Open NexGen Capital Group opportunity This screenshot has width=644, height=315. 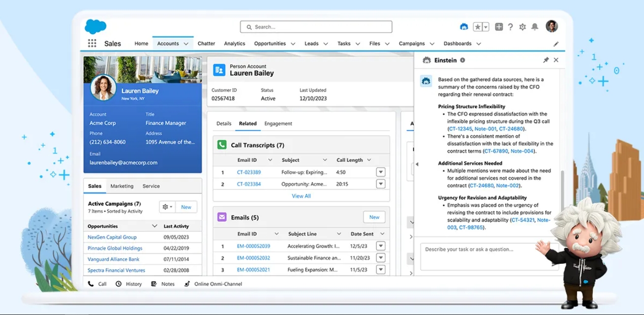click(112, 237)
